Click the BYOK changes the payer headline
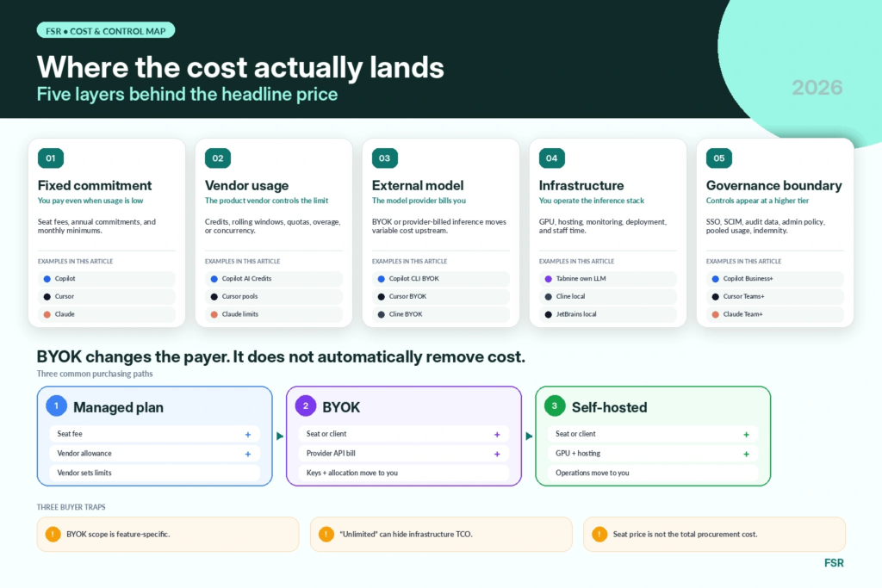The width and height of the screenshot is (882, 588). 281,357
